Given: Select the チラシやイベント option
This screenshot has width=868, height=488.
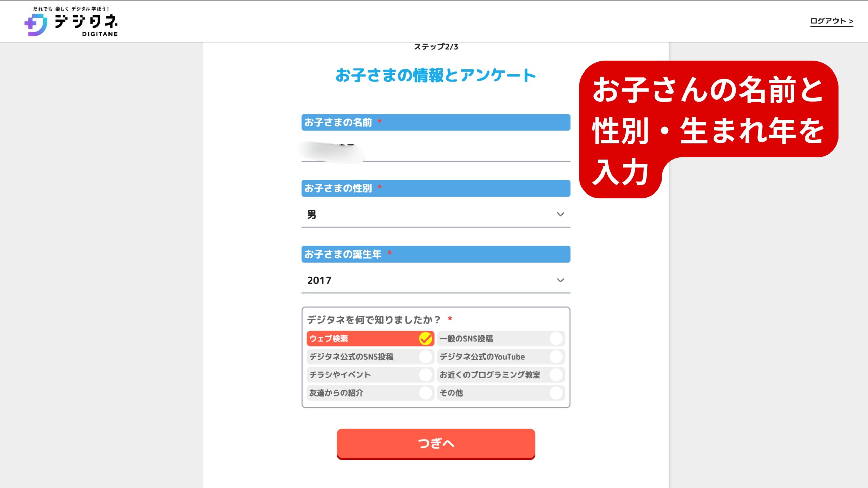Looking at the screenshot, I should tap(370, 375).
